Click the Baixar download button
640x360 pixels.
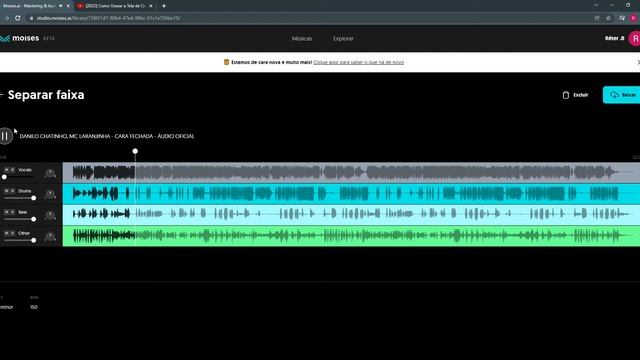[x=622, y=95]
